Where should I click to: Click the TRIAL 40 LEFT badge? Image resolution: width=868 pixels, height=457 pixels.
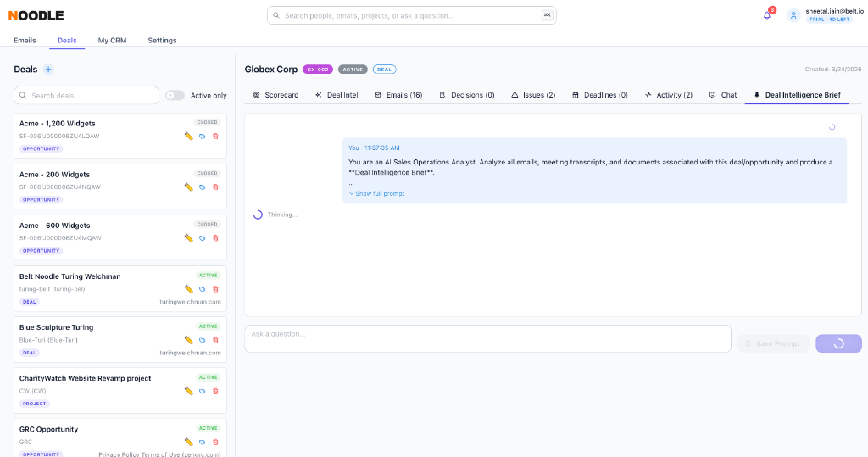point(829,20)
